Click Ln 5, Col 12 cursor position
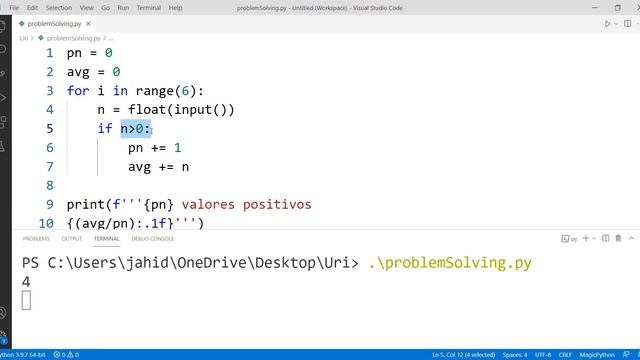Screen dimensions: 640x360 click(x=464, y=355)
